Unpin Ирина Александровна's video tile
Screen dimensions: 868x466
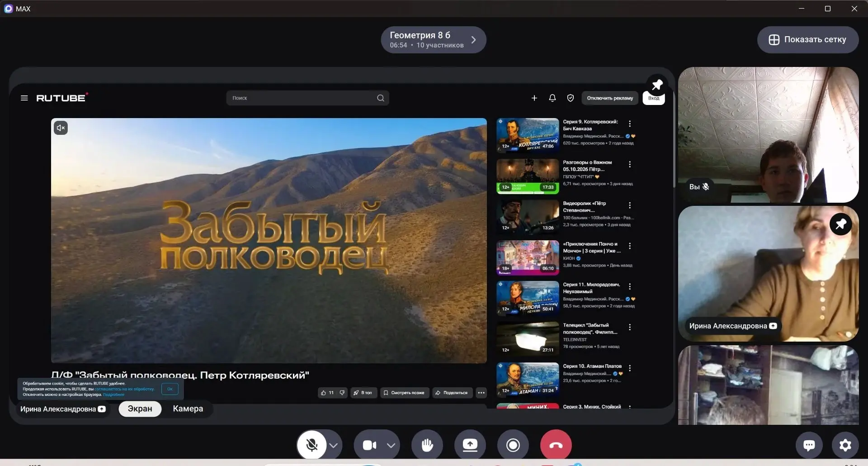pyautogui.click(x=841, y=224)
